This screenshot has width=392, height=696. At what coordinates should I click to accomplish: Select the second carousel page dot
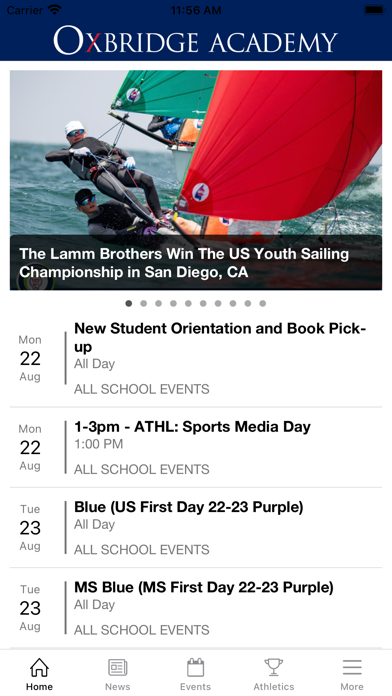[x=143, y=304]
